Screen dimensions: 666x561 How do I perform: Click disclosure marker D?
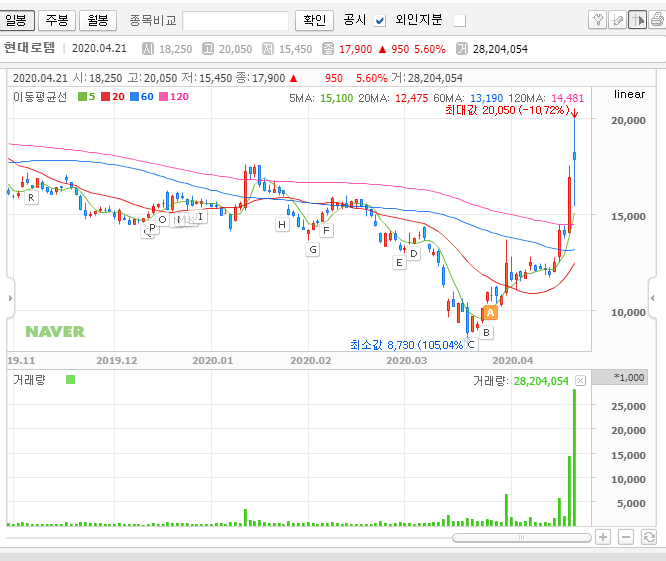coord(414,254)
